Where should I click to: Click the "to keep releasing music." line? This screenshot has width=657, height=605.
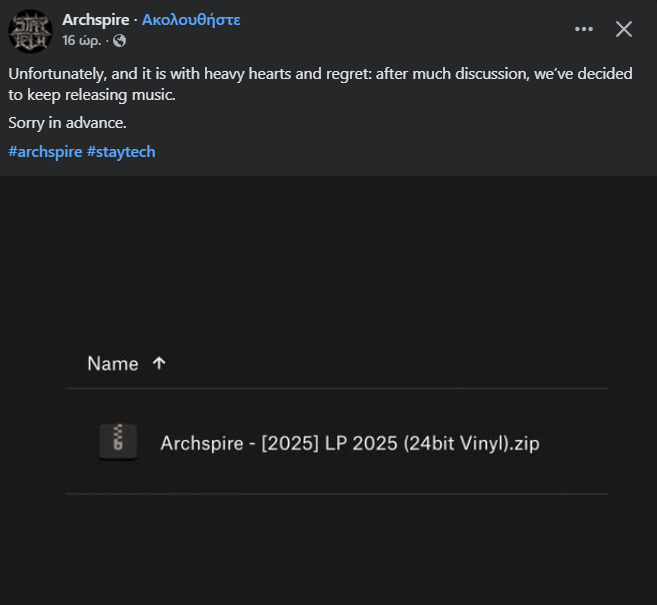(92, 96)
